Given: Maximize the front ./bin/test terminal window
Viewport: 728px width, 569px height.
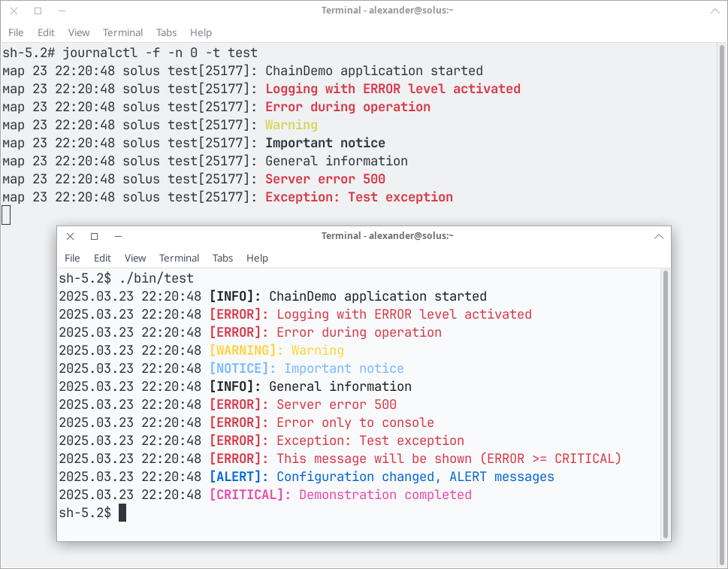Looking at the screenshot, I should tap(94, 236).
